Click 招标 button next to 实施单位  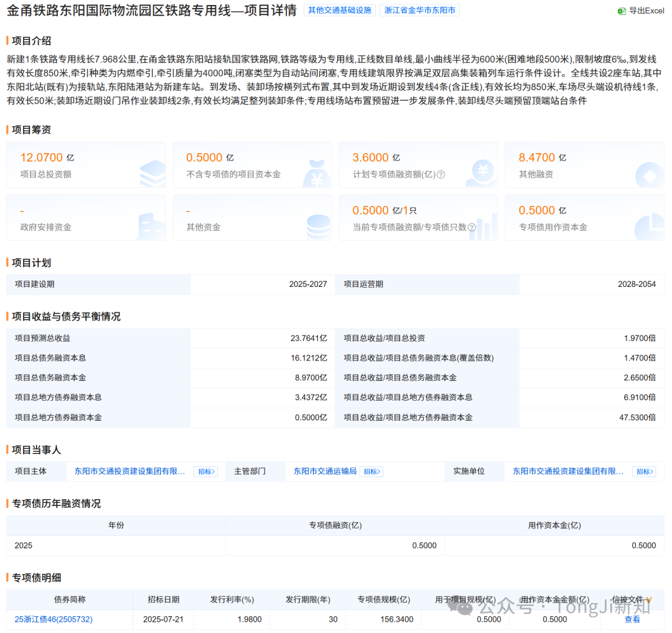coord(644,472)
